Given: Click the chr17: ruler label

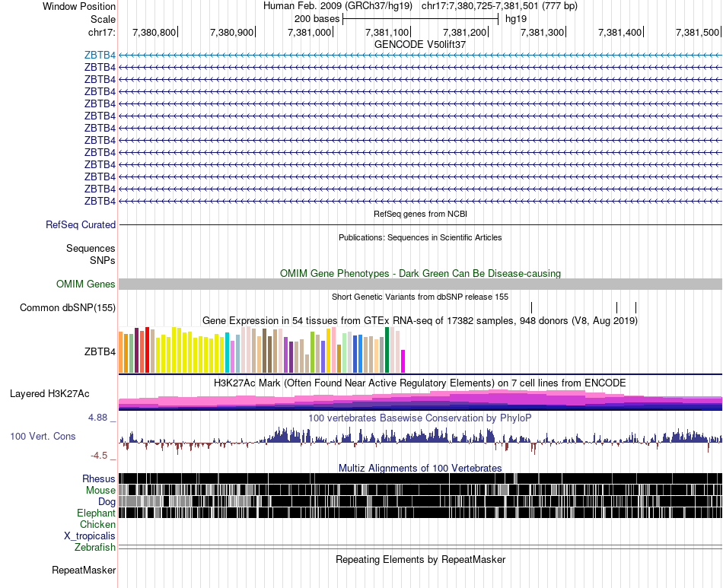Looking at the screenshot, I should click(x=101, y=32).
